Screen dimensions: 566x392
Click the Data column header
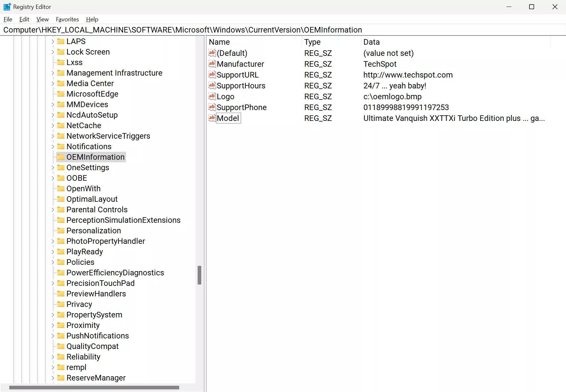tap(455, 42)
